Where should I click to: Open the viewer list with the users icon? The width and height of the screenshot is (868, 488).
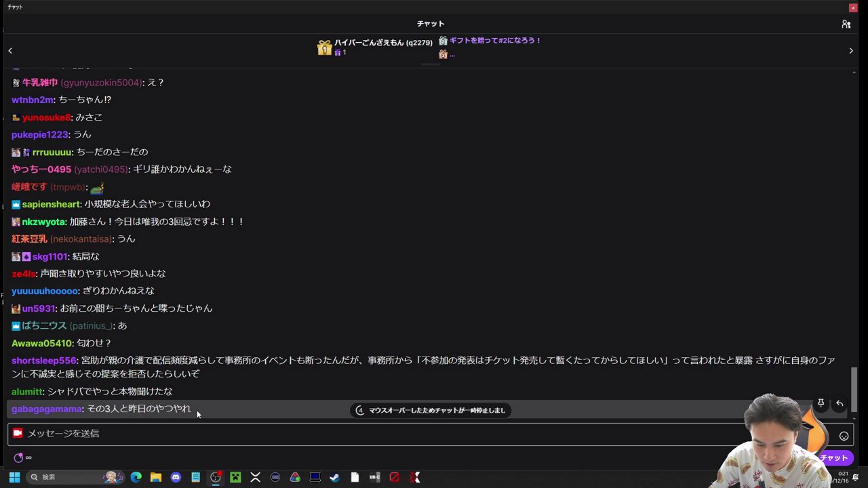tap(846, 24)
